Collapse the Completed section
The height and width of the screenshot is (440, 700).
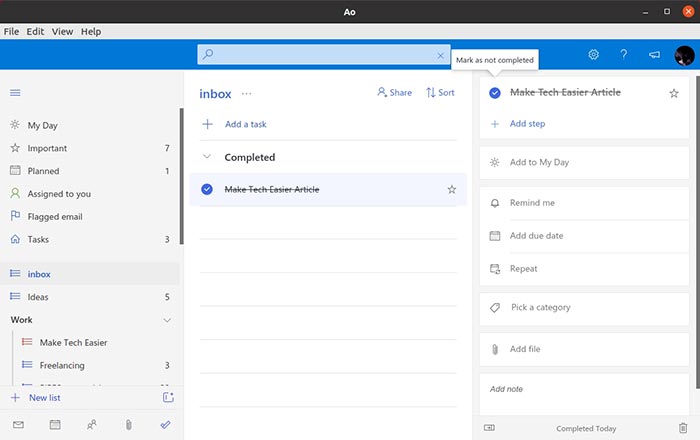(207, 157)
